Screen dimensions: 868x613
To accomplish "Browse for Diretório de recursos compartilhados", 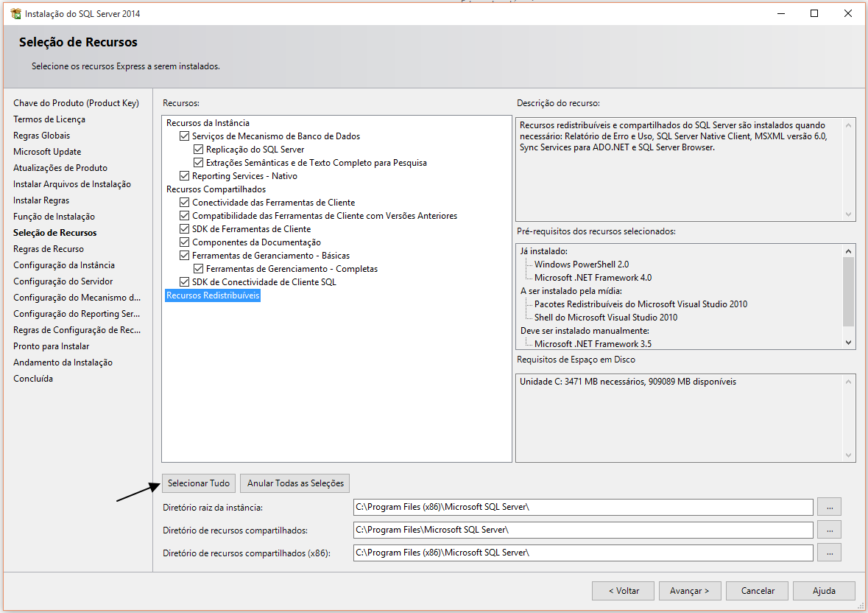I will point(829,530).
